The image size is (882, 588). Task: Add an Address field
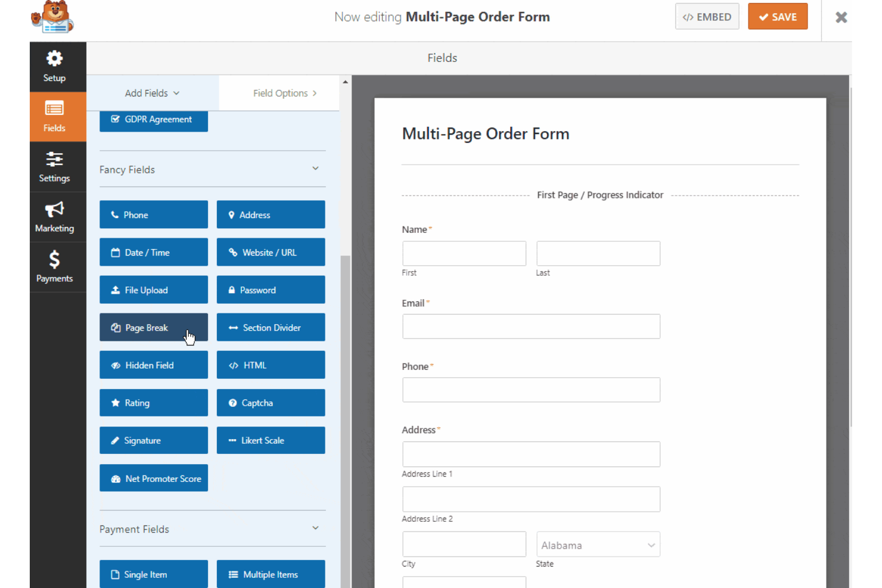[x=271, y=214]
